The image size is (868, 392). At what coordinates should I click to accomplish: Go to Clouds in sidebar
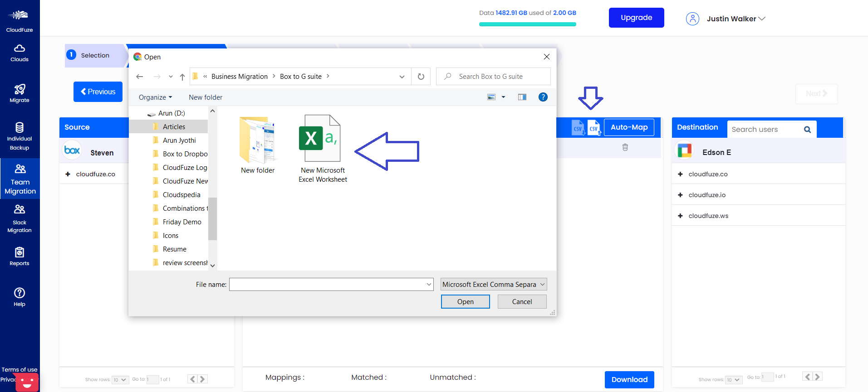[x=20, y=53]
